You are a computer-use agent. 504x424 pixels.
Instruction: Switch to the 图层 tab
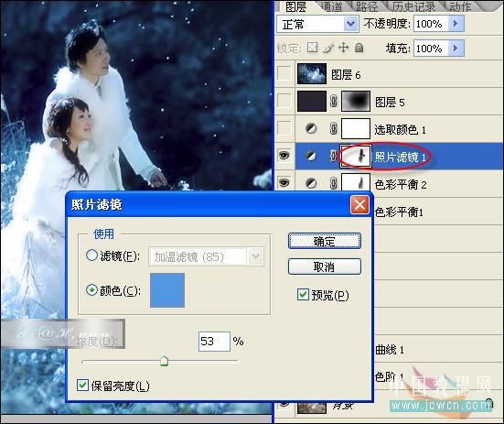point(295,6)
